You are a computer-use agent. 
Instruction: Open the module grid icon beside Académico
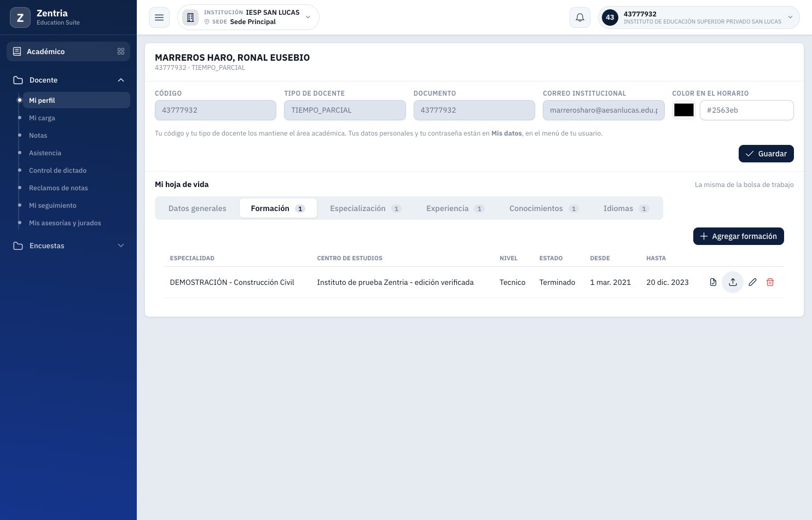pos(121,51)
